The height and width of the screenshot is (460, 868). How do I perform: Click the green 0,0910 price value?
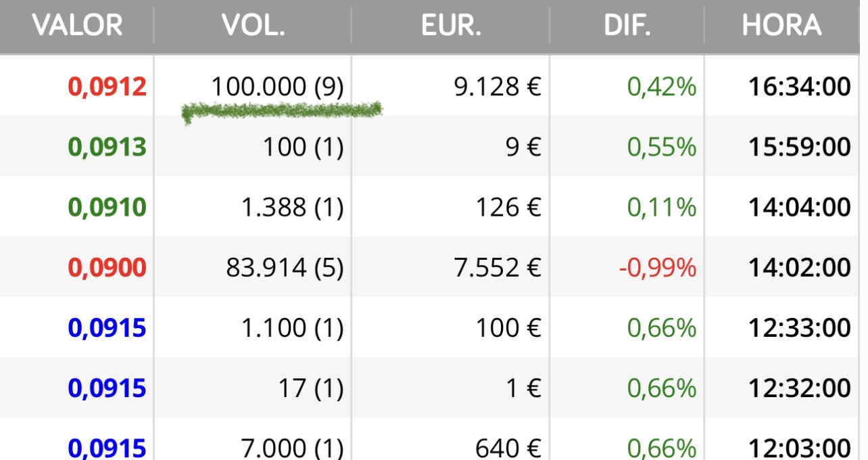tap(107, 208)
